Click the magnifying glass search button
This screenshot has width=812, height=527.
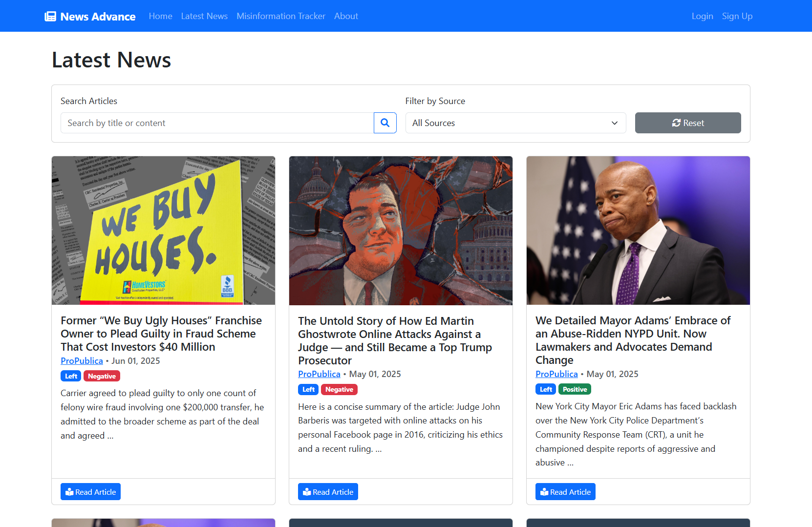[x=385, y=123]
